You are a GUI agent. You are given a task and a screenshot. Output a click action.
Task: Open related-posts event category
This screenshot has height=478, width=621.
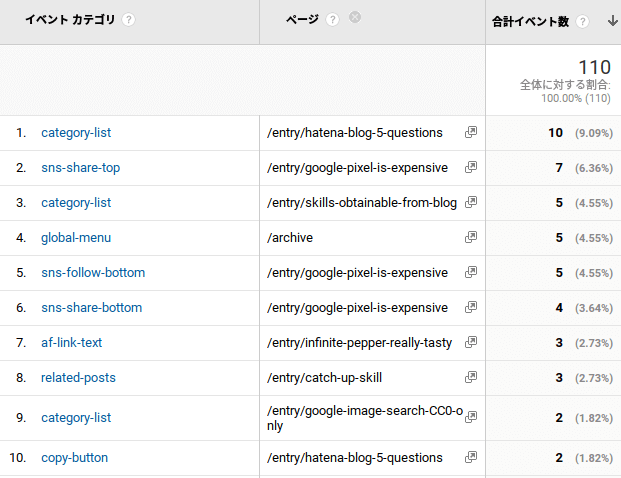click(78, 378)
